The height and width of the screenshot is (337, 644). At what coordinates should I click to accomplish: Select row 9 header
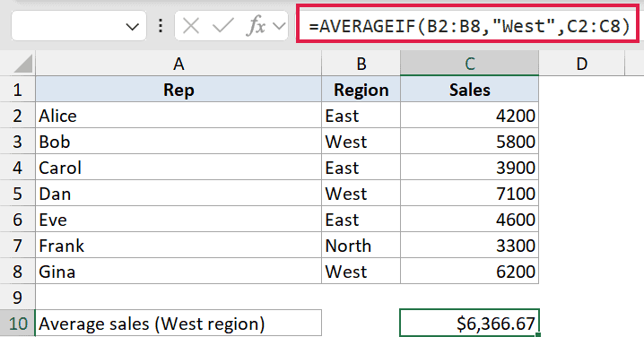18,298
